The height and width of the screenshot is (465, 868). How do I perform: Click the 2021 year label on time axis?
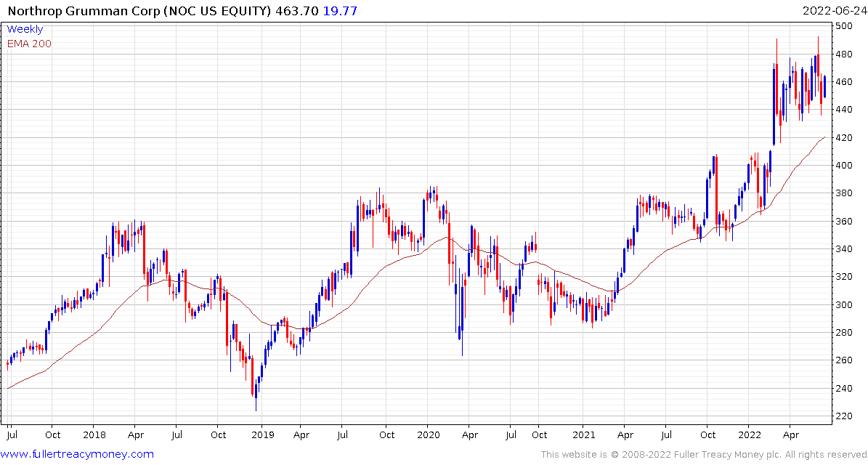(583, 435)
